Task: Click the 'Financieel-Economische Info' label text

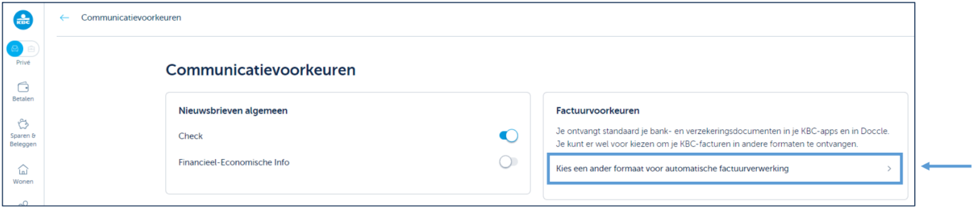Action: [234, 162]
